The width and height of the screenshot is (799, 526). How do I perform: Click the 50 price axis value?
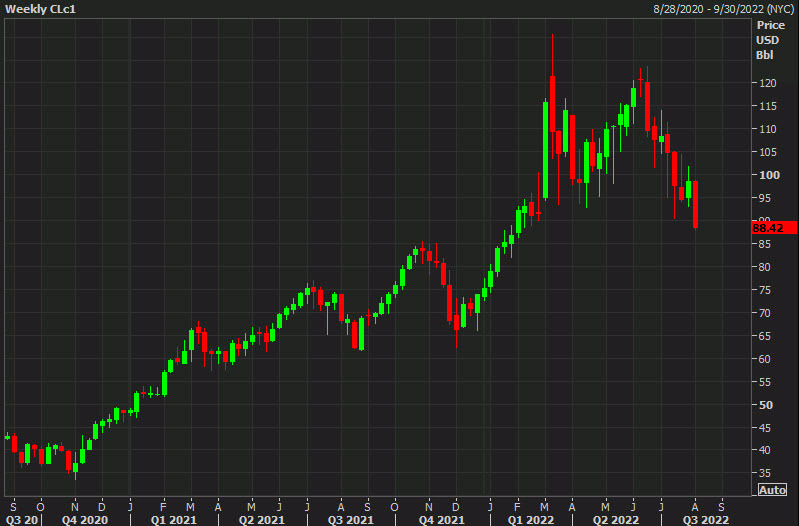[765, 405]
